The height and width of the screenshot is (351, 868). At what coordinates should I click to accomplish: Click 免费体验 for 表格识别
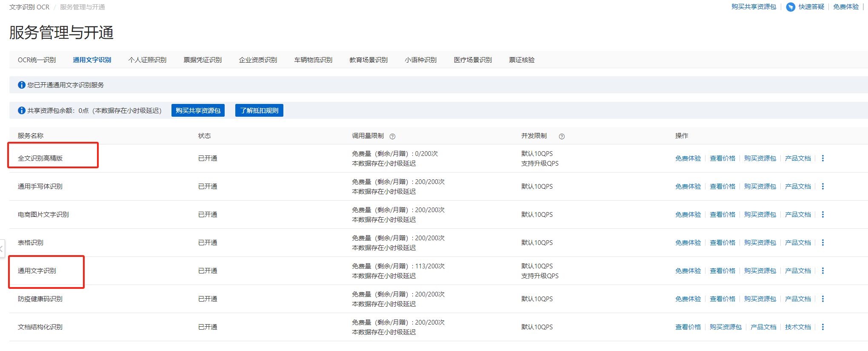coord(688,242)
